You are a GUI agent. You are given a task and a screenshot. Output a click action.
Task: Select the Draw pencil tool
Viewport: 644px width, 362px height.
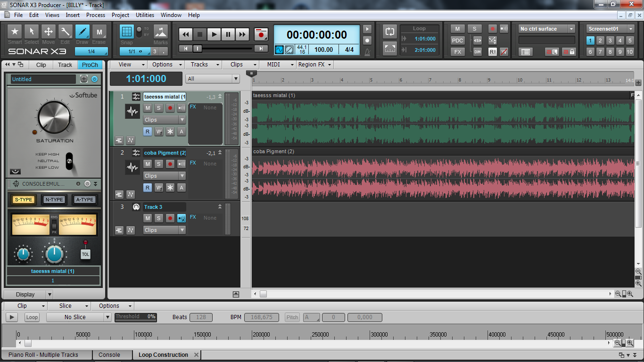coord(82,32)
